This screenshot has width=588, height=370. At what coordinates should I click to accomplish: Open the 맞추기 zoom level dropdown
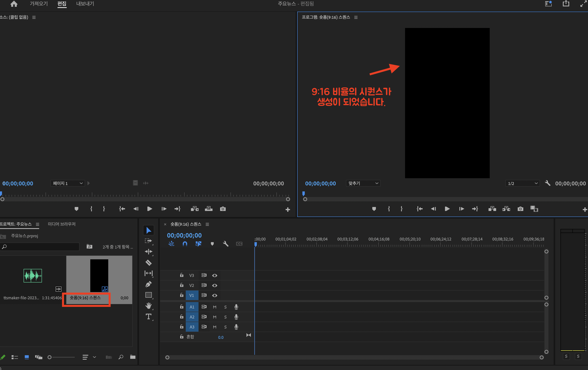click(x=363, y=183)
